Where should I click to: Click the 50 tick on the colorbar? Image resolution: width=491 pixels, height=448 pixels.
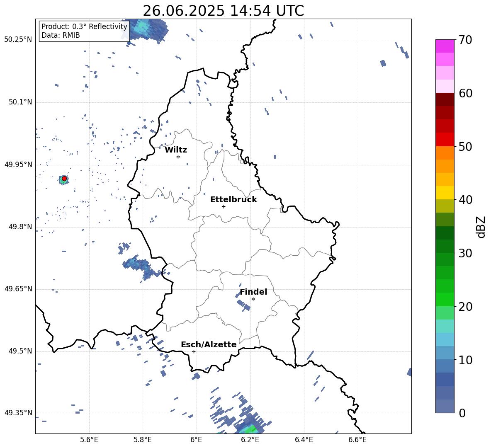[x=465, y=146]
